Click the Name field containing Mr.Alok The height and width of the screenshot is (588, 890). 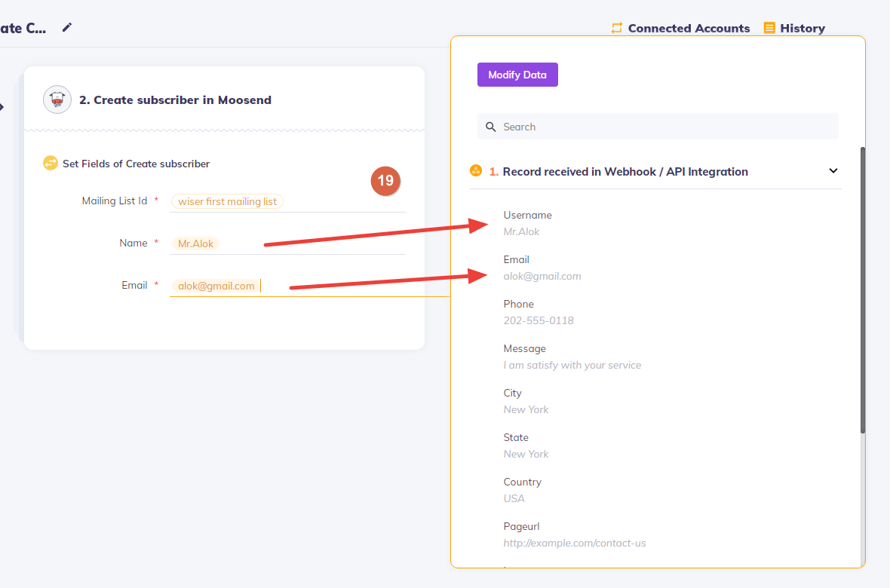click(288, 243)
